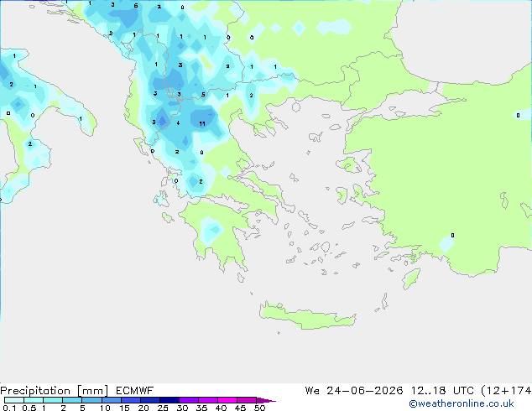The width and height of the screenshot is (532, 411).
Task: Select the 25–30 mm navy legend swatch
Action: (x=169, y=400)
